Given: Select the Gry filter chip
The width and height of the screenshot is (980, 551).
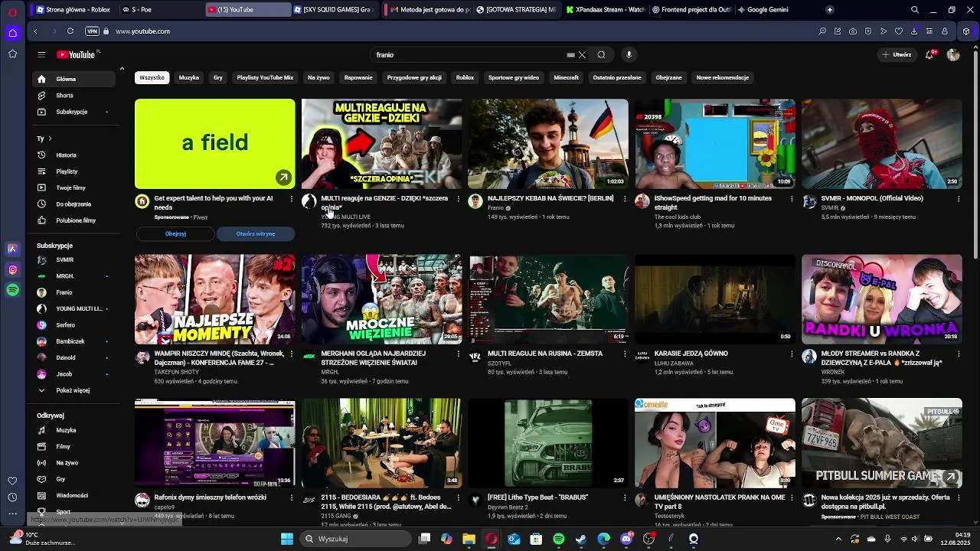Looking at the screenshot, I should [x=218, y=77].
